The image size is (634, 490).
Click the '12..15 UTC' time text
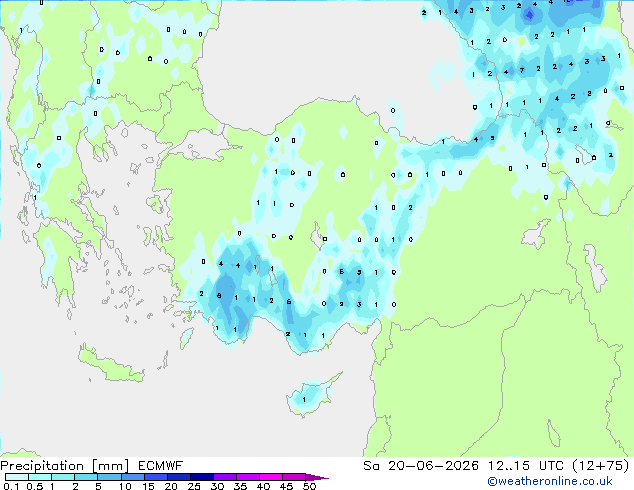[x=526, y=466]
